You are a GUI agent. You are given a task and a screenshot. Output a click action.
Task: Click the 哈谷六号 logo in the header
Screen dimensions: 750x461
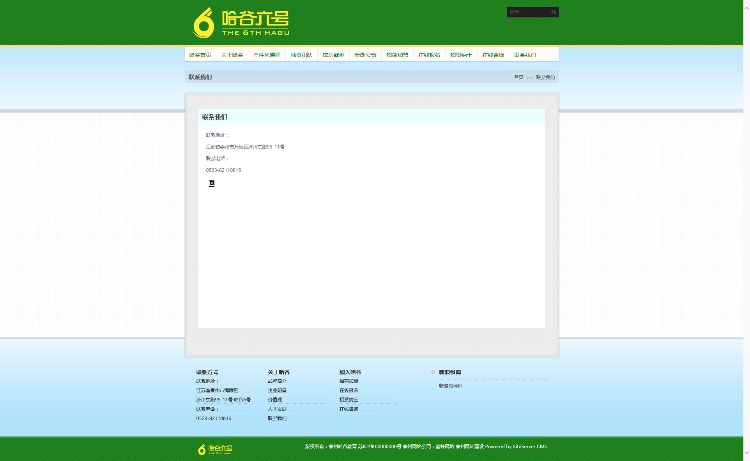[241, 22]
